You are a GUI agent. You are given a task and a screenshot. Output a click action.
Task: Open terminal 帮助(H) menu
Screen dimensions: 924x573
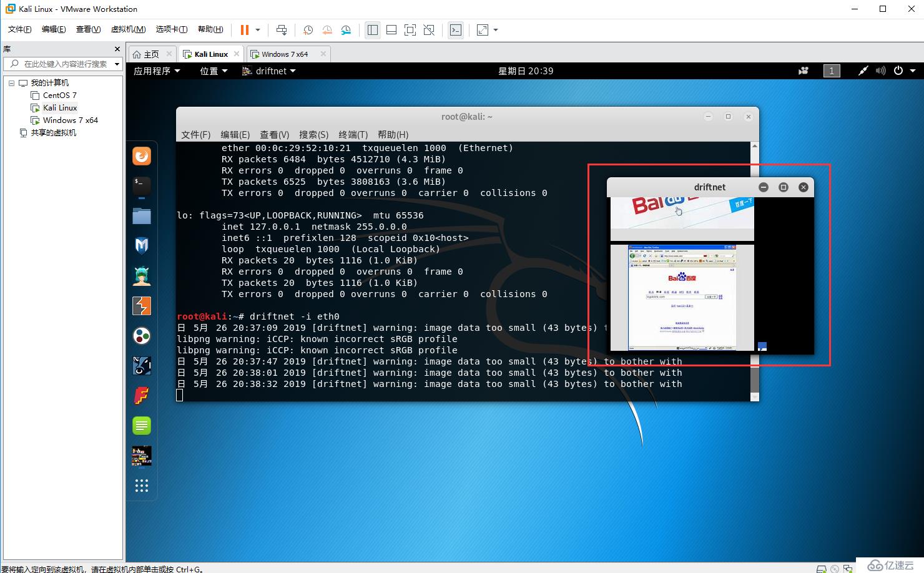tap(393, 135)
